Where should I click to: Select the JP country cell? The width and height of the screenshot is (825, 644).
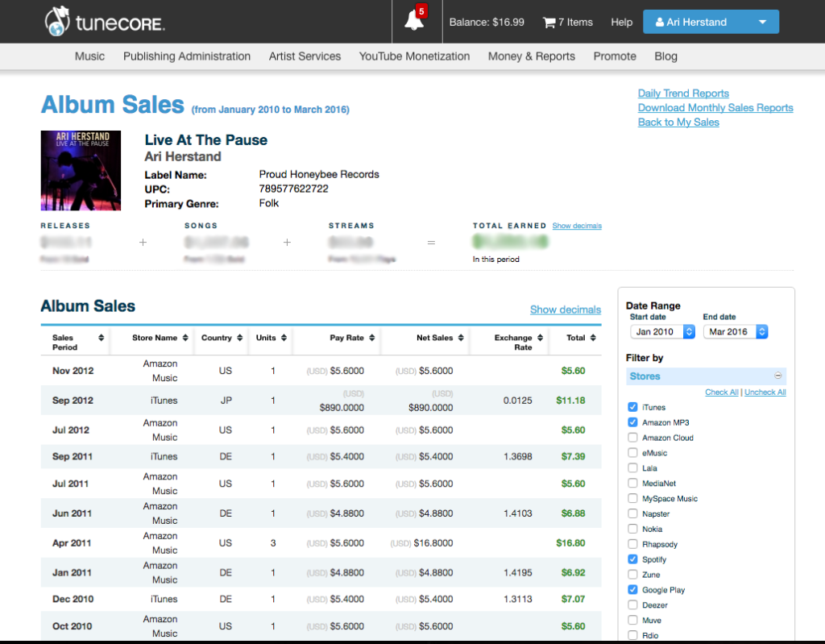226,401
